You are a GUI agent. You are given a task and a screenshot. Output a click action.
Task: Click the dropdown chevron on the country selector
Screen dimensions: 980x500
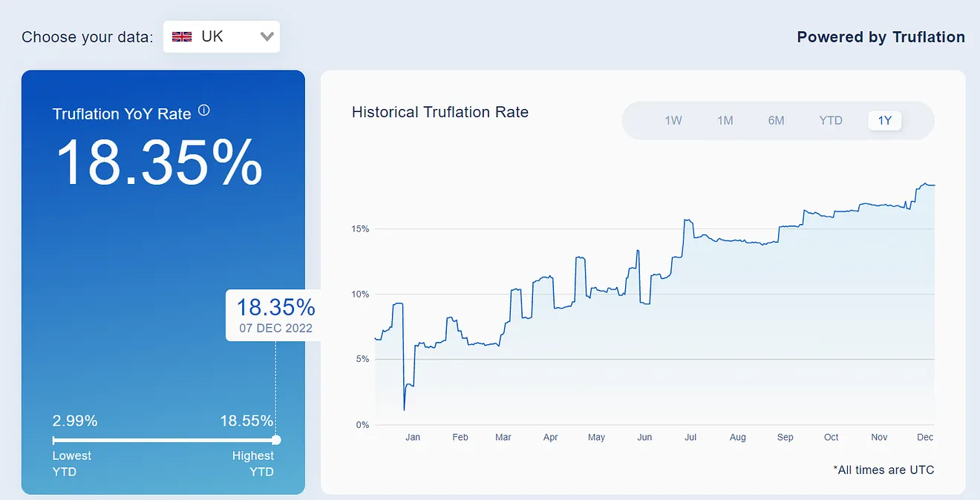click(267, 36)
